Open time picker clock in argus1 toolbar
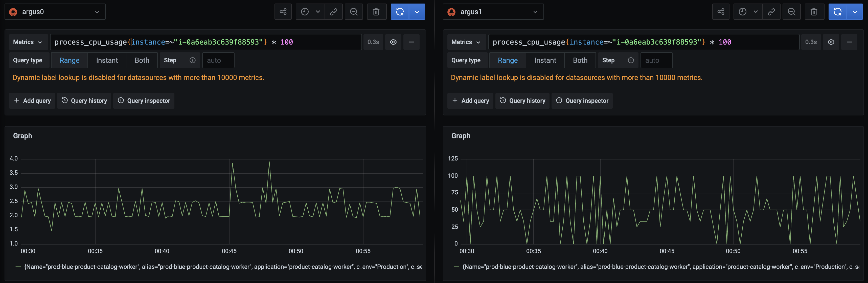 [x=742, y=12]
